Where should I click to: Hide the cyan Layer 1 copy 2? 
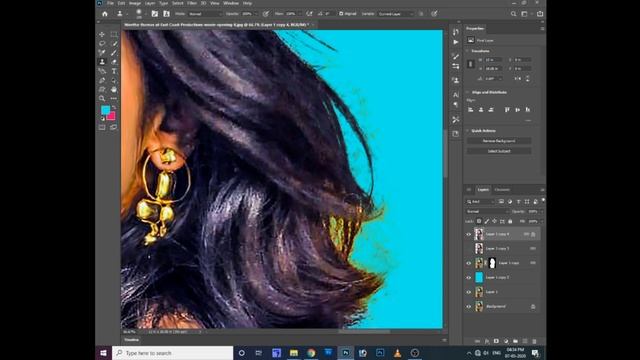click(469, 278)
